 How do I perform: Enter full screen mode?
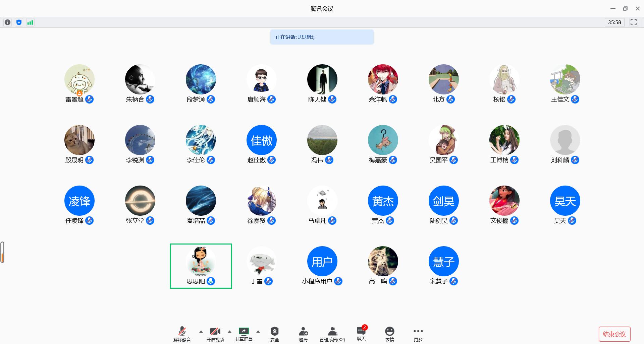click(633, 22)
